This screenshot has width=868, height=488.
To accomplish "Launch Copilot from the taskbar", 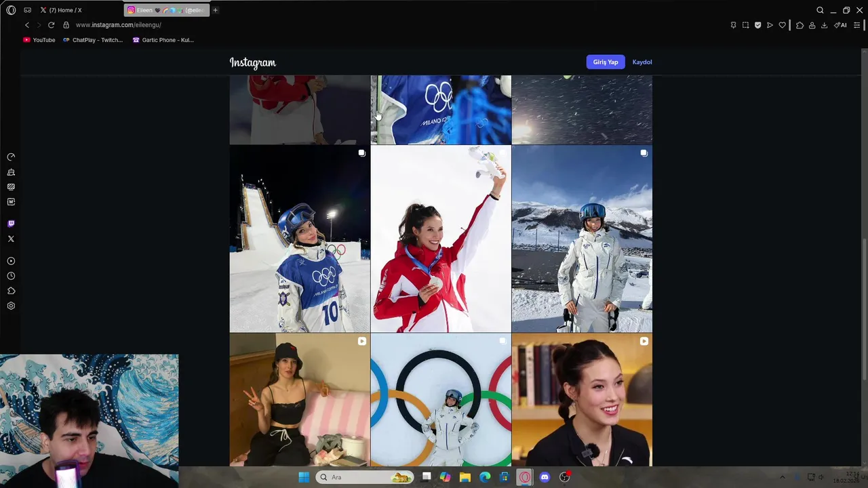I will pyautogui.click(x=445, y=477).
